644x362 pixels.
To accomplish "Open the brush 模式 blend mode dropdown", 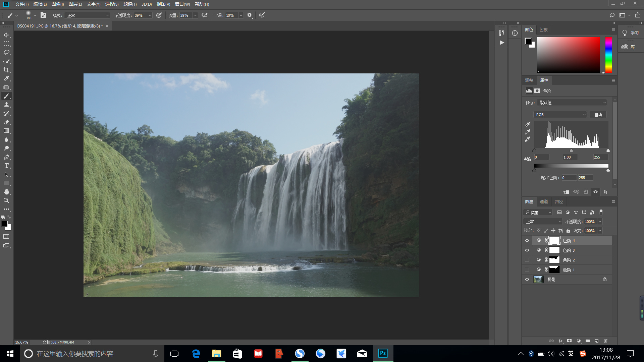I will click(x=87, y=15).
